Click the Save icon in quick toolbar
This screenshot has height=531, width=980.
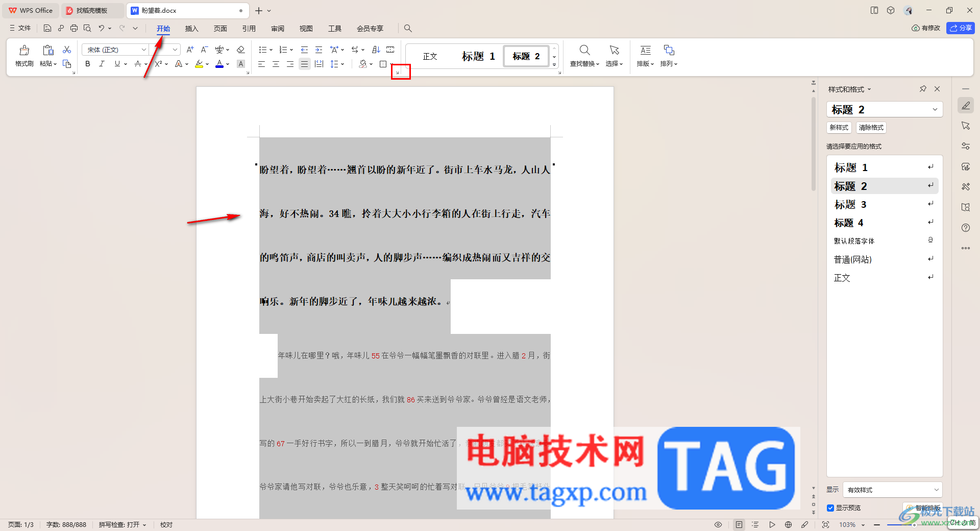pyautogui.click(x=47, y=28)
